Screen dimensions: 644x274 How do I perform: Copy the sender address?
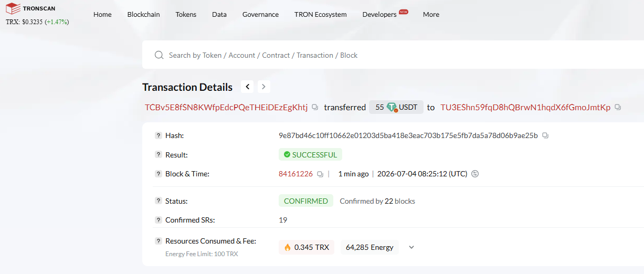pyautogui.click(x=315, y=107)
